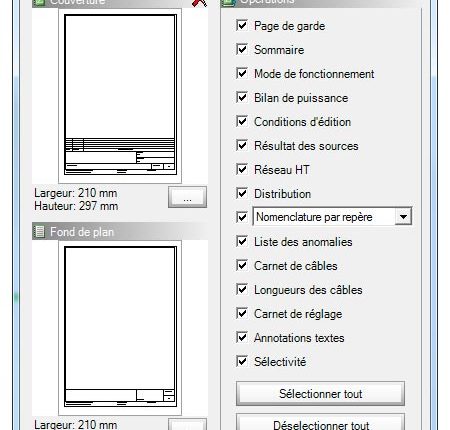This screenshot has height=430, width=450.
Task: Disable Mode de fonctionnement option
Action: (x=242, y=74)
